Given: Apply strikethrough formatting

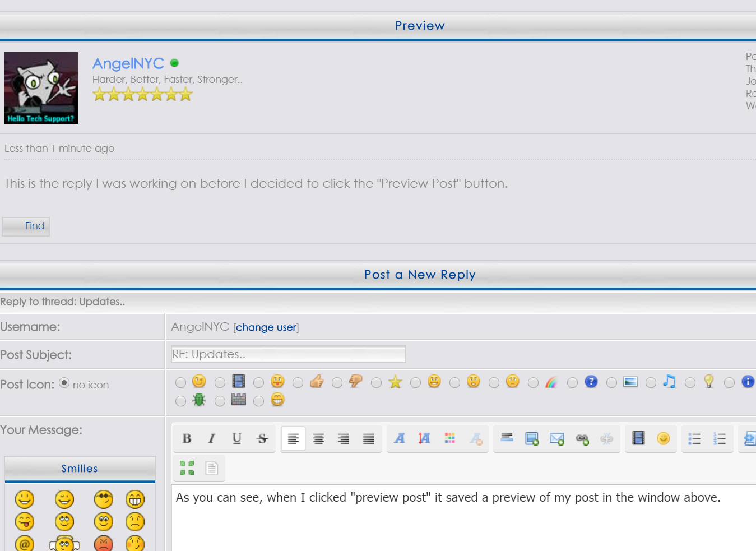Looking at the screenshot, I should 262,438.
